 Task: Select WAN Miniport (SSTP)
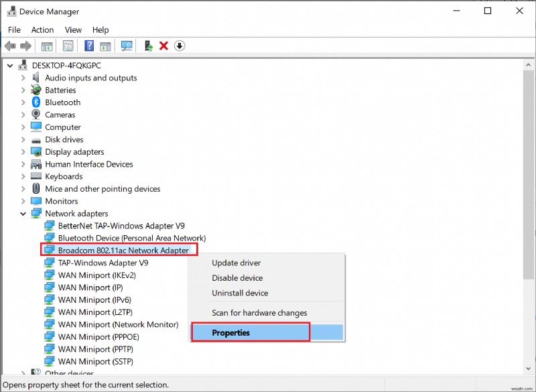[x=95, y=361]
